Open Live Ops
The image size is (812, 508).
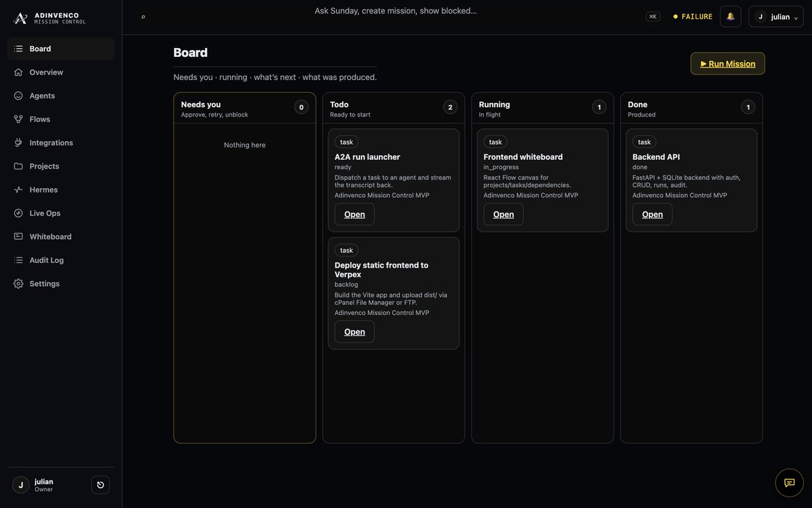point(61,213)
